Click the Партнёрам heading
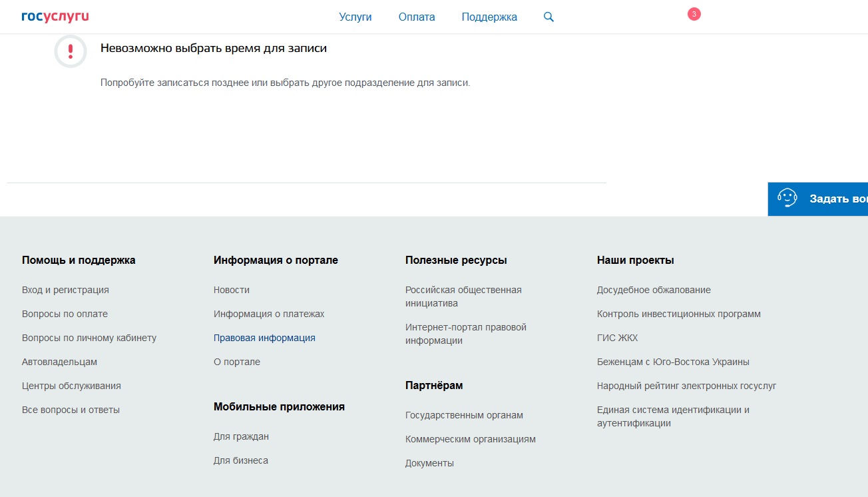This screenshot has height=497, width=868. click(x=434, y=385)
